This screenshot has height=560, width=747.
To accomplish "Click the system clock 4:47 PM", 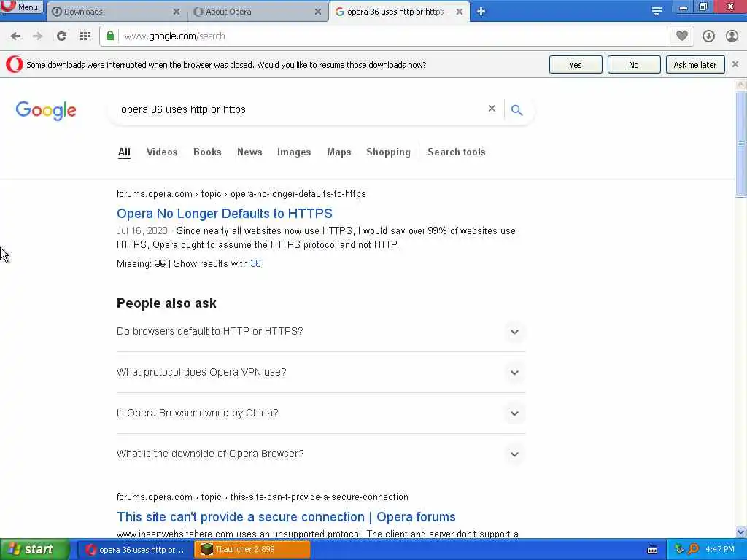I will [720, 550].
